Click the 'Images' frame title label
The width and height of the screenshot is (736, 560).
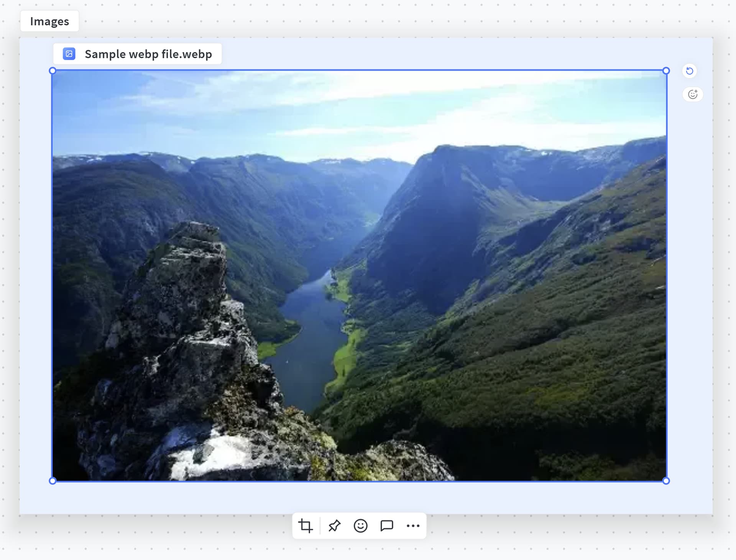(49, 21)
